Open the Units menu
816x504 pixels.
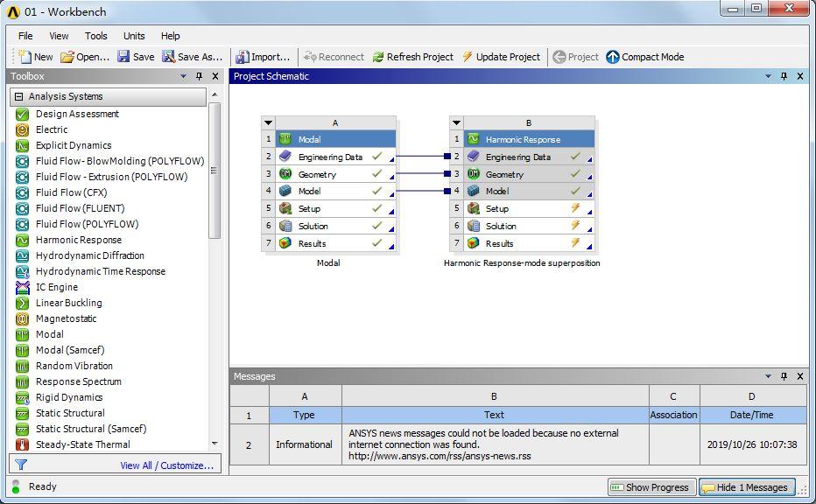pyautogui.click(x=134, y=36)
